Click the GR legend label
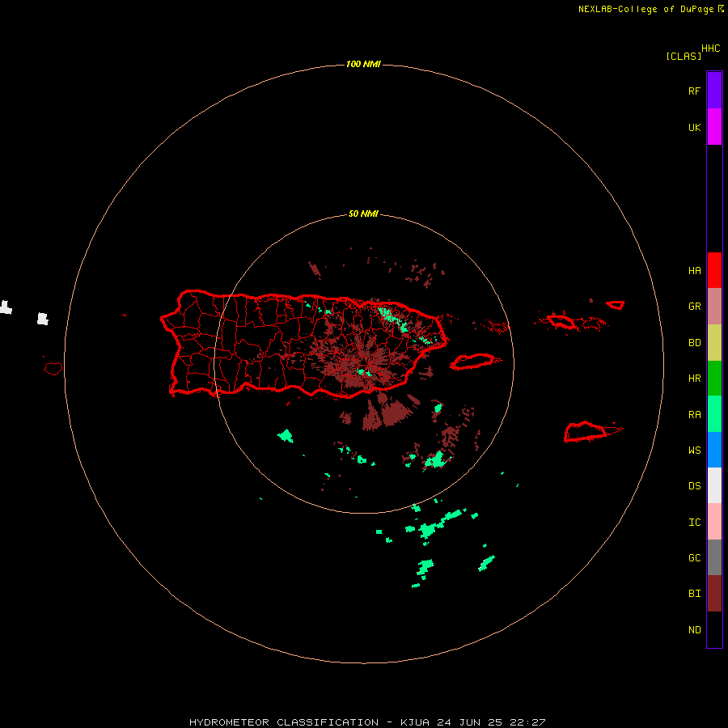728x728 pixels. [x=695, y=307]
